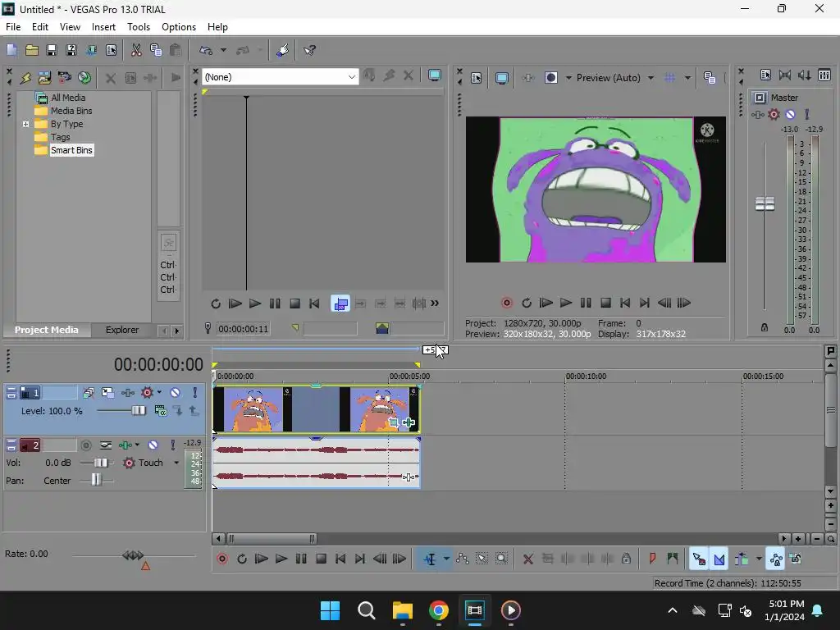Click the Import Media icon in Project Media
Screen dimensions: 840x630
pos(44,78)
